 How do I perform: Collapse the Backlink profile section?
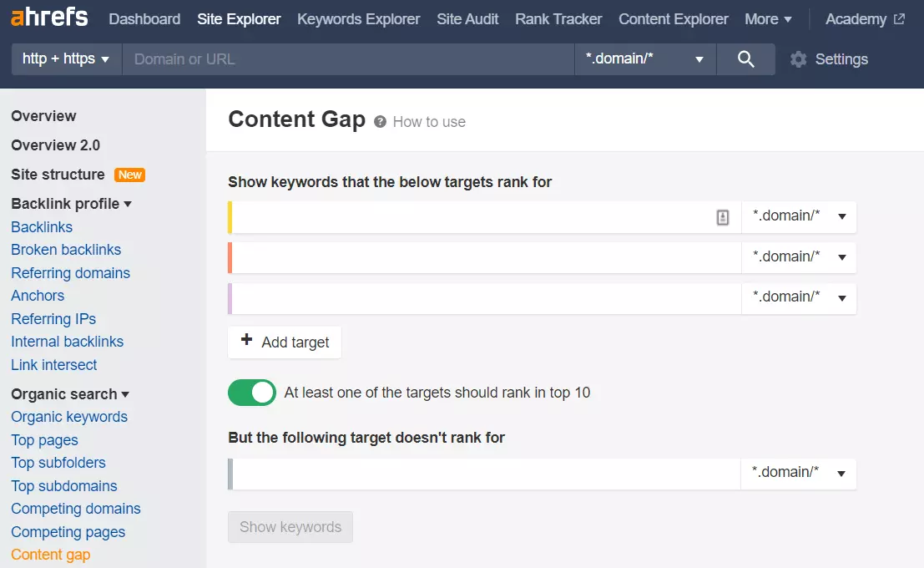[x=71, y=204]
